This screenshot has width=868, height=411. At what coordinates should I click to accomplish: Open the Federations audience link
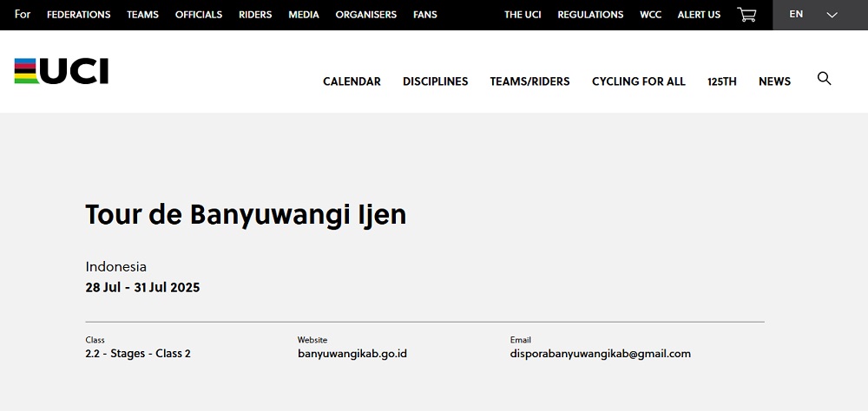79,15
